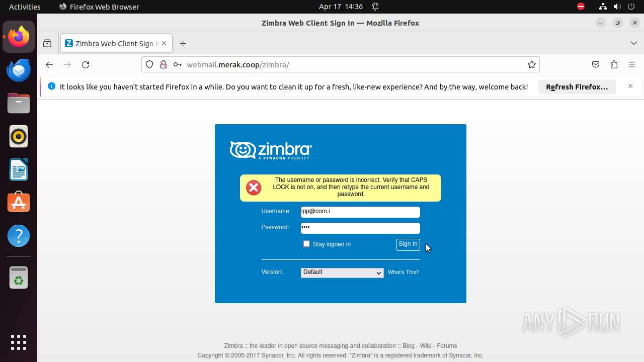Launch Thunderbird Mail from the dock

19,70
